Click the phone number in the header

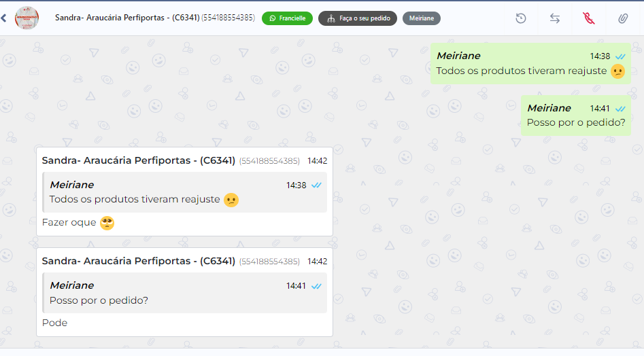(228, 18)
